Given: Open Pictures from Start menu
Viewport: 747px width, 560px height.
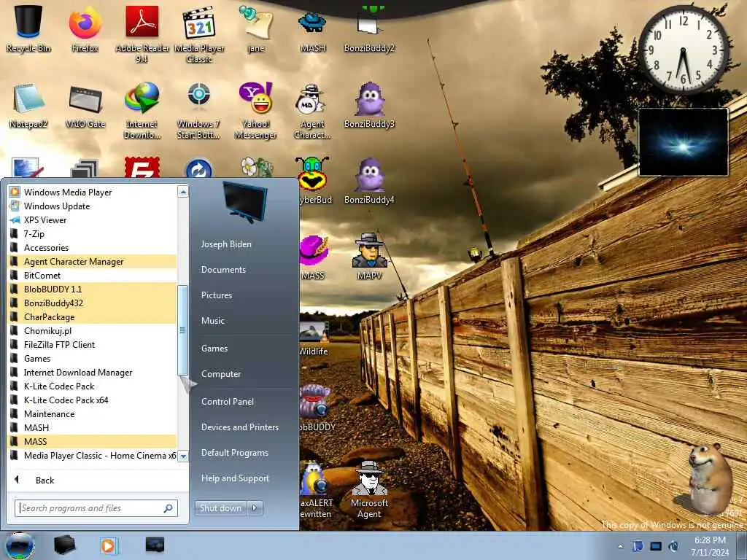Looking at the screenshot, I should click(x=216, y=295).
